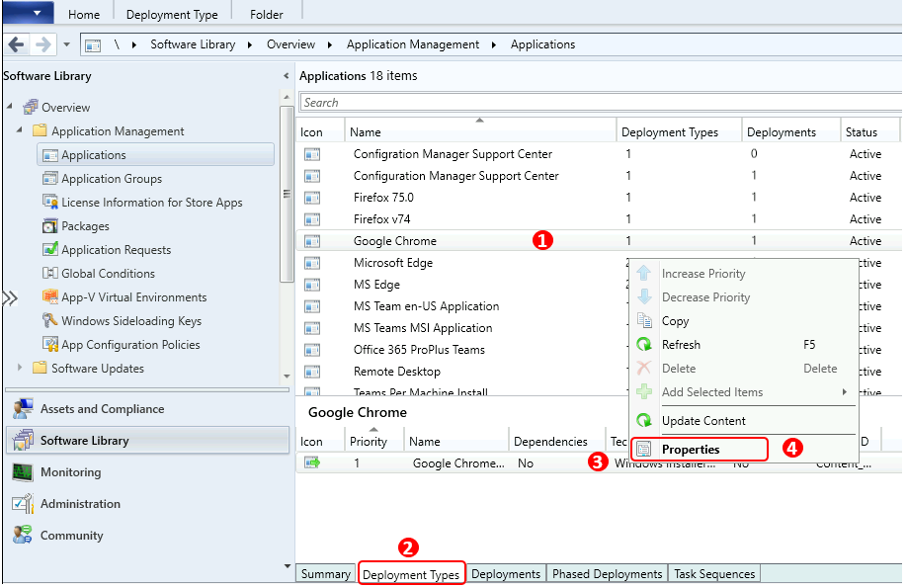Click the License Information for Store Apps icon
The image size is (907, 588).
pos(50,202)
